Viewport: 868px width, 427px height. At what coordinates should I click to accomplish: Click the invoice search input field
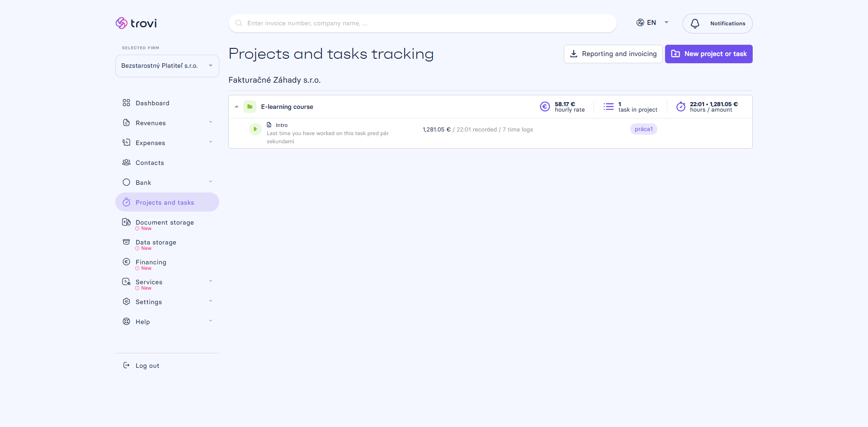tap(423, 23)
